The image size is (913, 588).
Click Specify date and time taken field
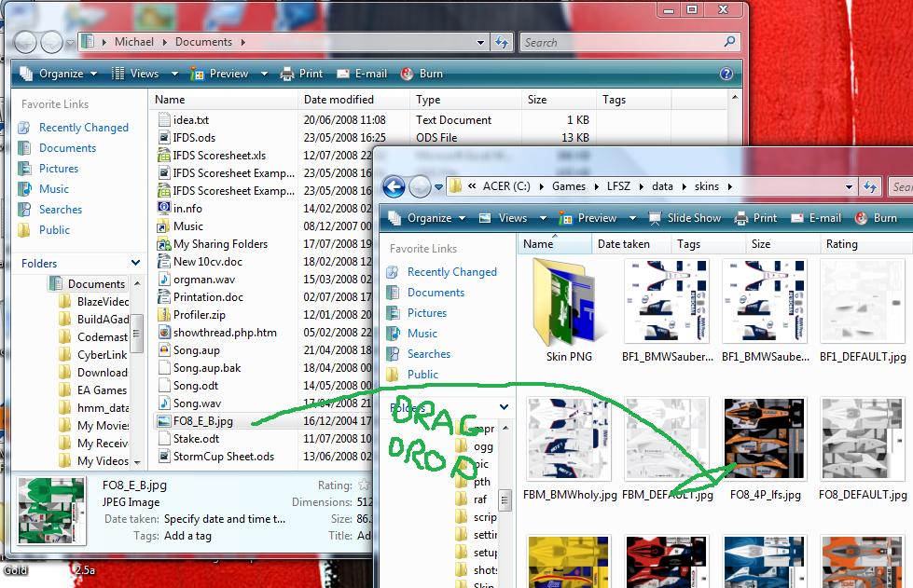225,519
